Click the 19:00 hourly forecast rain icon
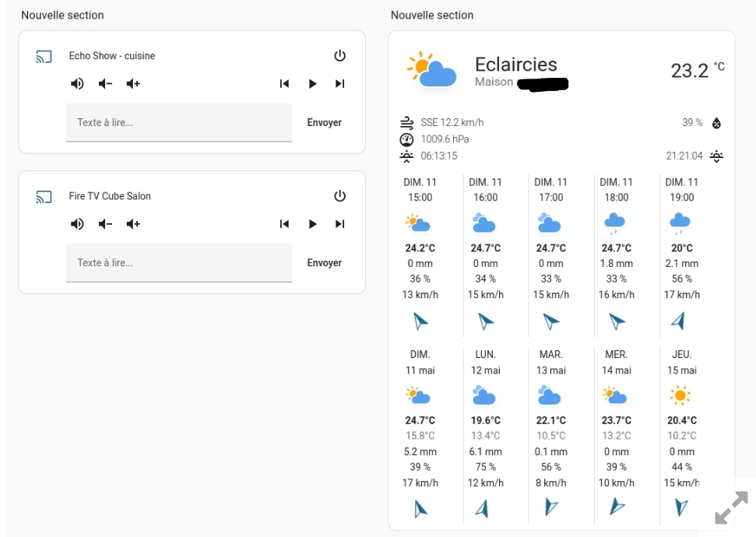756x537 pixels. click(680, 223)
